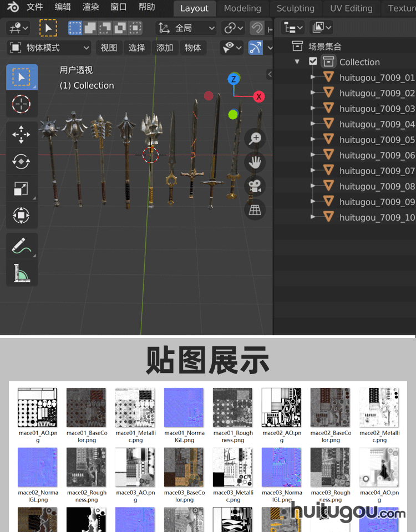Open the 物体模式 mode dropdown

coord(49,48)
